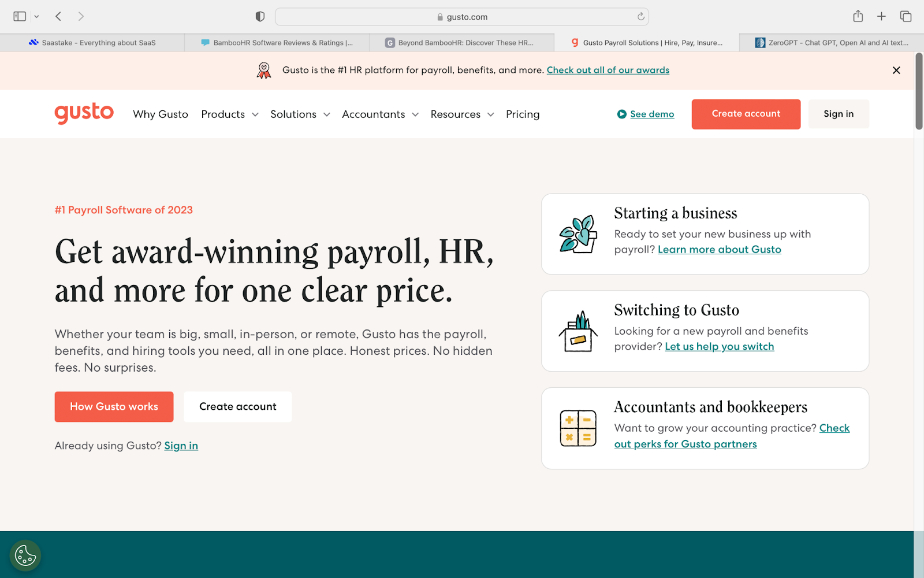Go back with the Safari back arrow
Viewport: 924px width, 578px height.
[58, 16]
